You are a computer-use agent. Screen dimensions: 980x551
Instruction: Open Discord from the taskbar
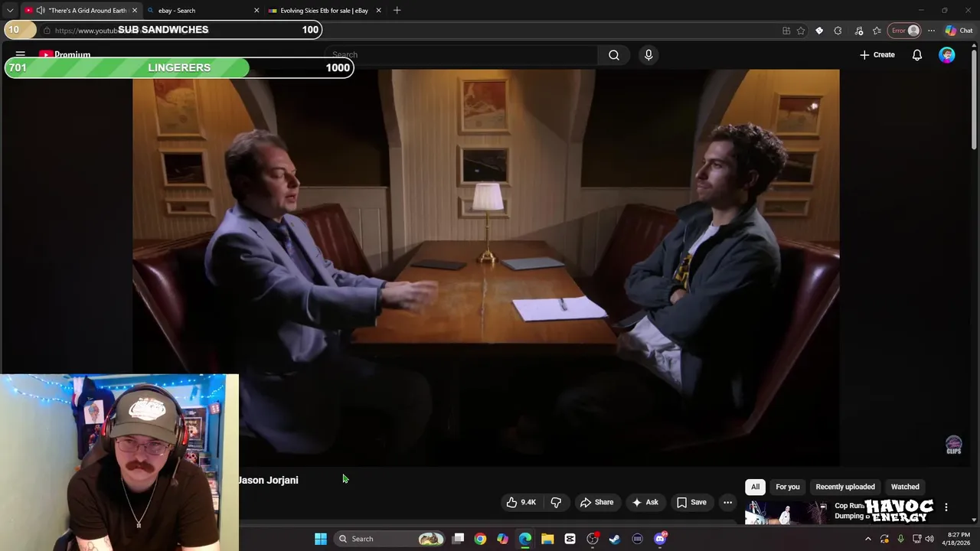coord(660,539)
